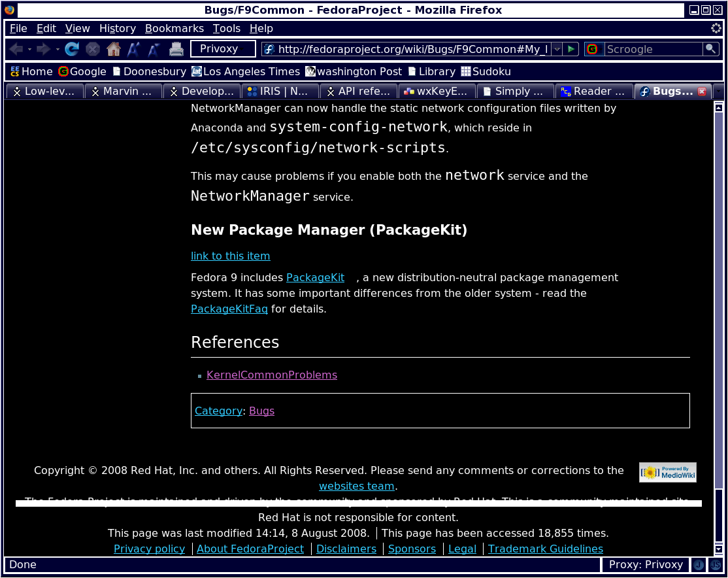Switch to the Reader ... tab
Viewport: 728px width, 578px height.
[594, 92]
